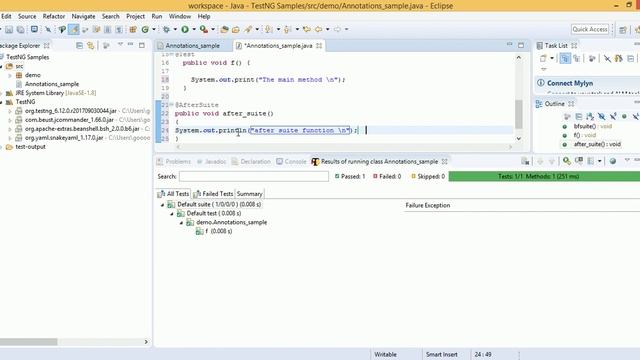640x360 pixels.
Task: Click the monitor icon in the main toolbar
Action: [34, 29]
